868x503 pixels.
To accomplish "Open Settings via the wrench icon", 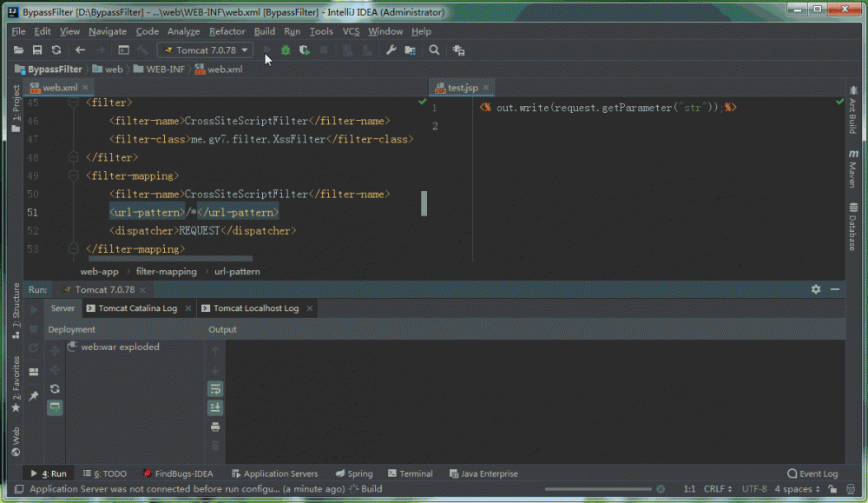I will point(391,50).
